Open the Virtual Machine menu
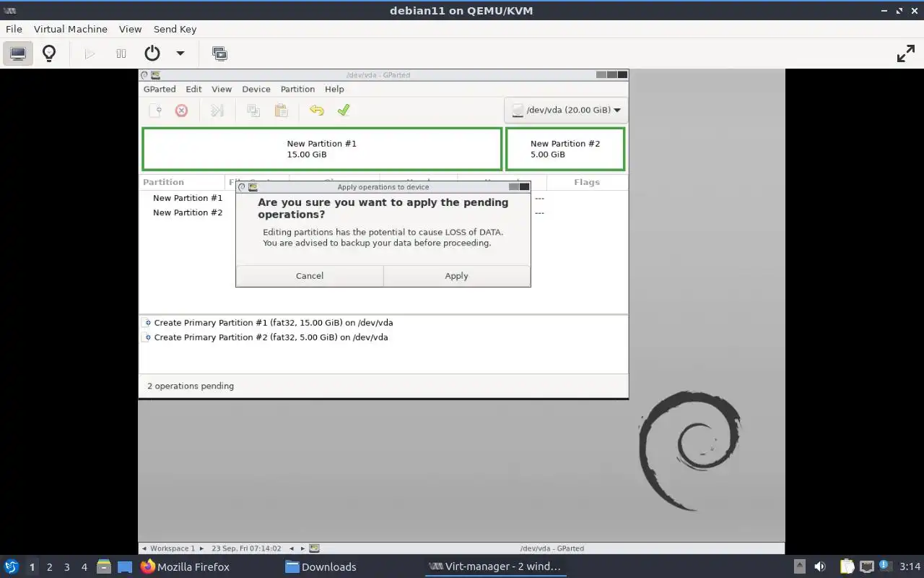Image resolution: width=924 pixels, height=578 pixels. [x=71, y=29]
